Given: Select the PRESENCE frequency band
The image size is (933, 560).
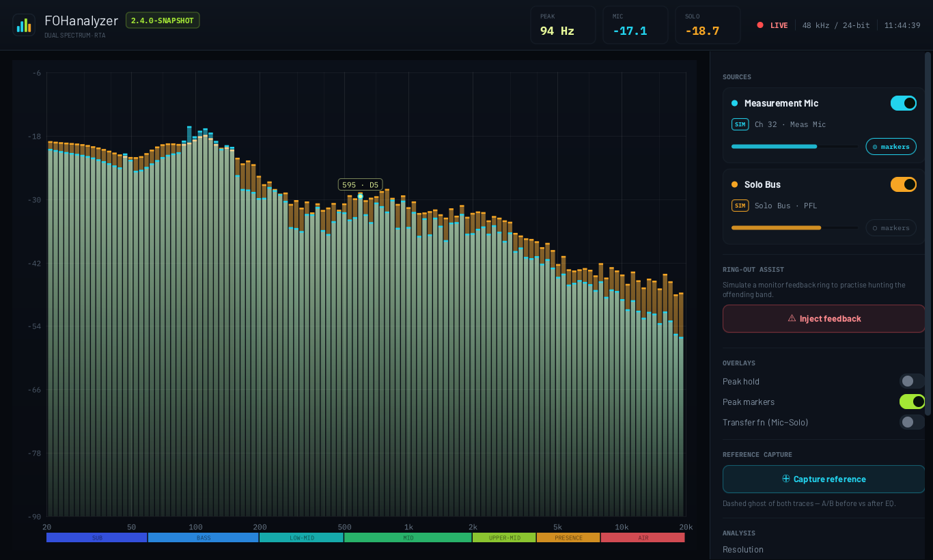Looking at the screenshot, I should pos(568,537).
